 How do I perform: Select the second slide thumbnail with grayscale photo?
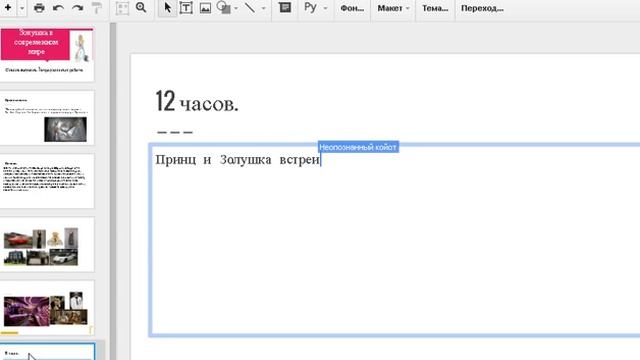click(x=47, y=118)
